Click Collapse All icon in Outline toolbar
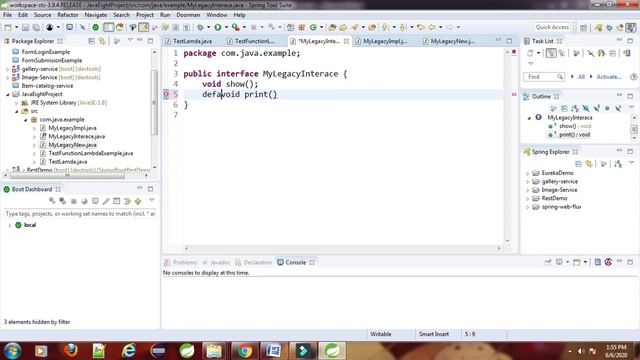The width and height of the screenshot is (640, 360). point(564,108)
